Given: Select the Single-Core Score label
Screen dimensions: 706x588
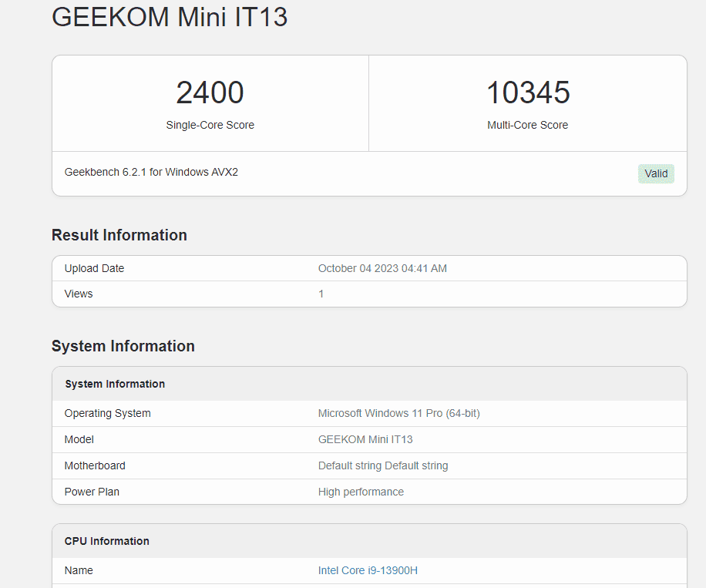Looking at the screenshot, I should [210, 125].
